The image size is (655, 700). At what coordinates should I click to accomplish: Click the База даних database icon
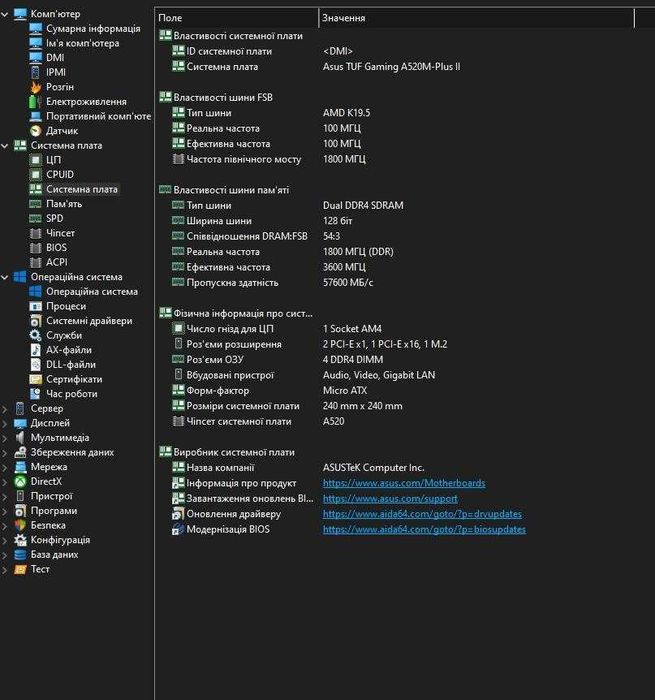coord(20,555)
